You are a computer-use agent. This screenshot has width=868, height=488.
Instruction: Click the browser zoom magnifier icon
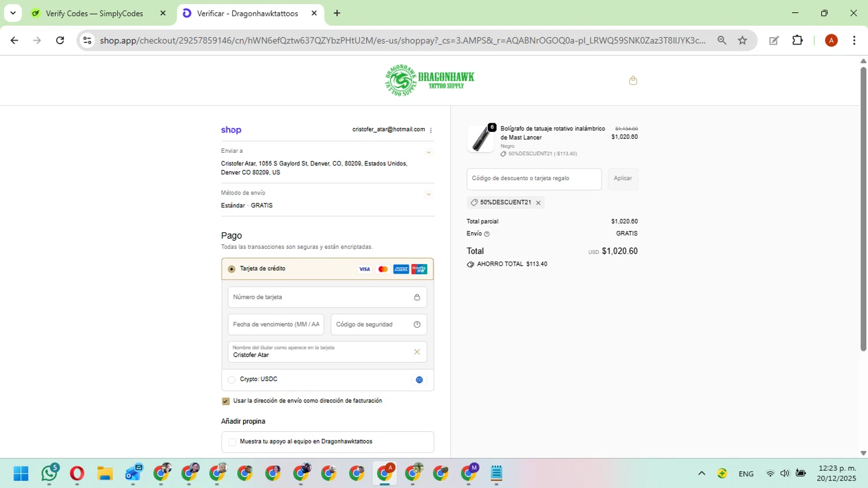(x=722, y=41)
